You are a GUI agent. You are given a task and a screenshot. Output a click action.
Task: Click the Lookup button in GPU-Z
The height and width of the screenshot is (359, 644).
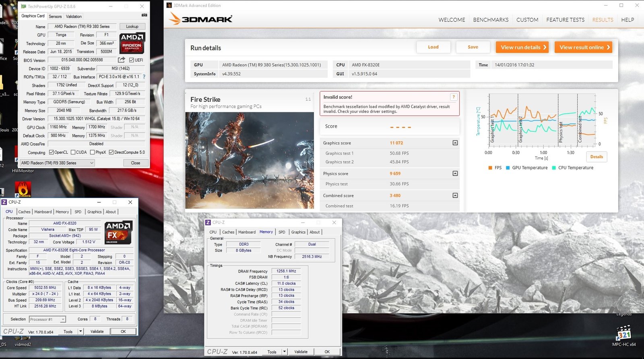tap(132, 27)
